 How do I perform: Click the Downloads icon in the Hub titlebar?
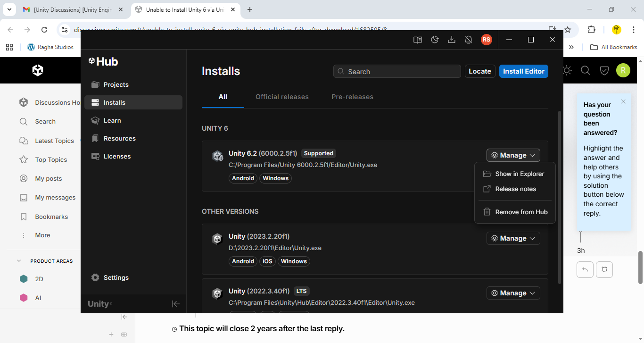tap(451, 40)
